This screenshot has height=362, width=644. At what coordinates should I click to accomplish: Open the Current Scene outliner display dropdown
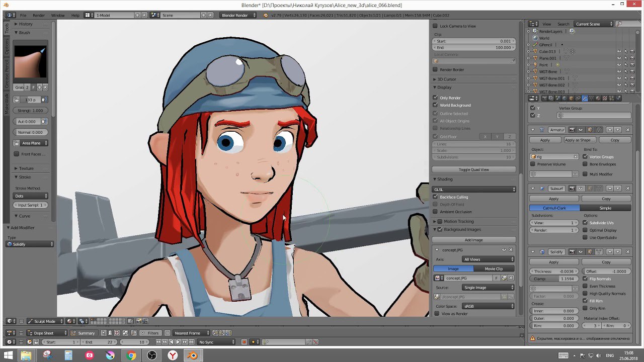594,24
